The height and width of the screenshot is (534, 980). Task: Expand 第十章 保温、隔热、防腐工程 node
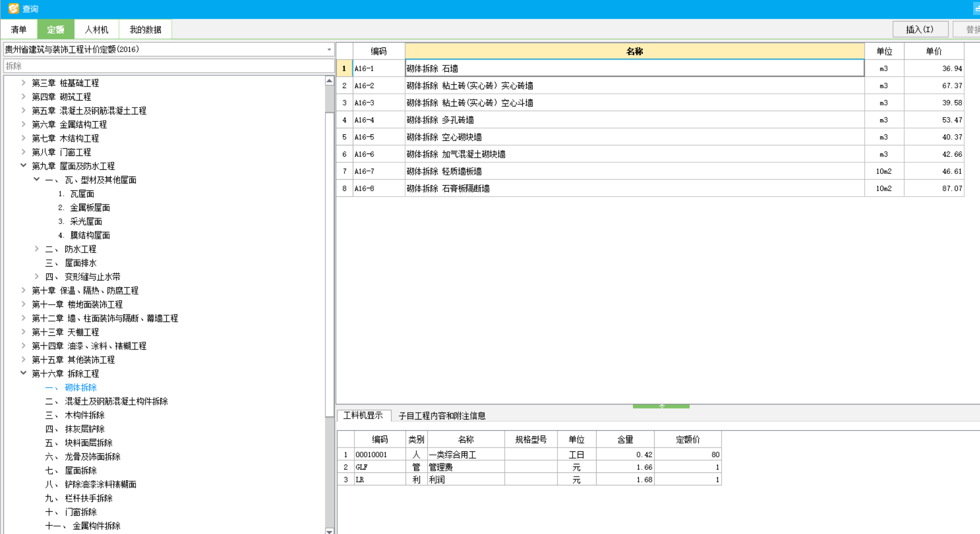click(23, 290)
